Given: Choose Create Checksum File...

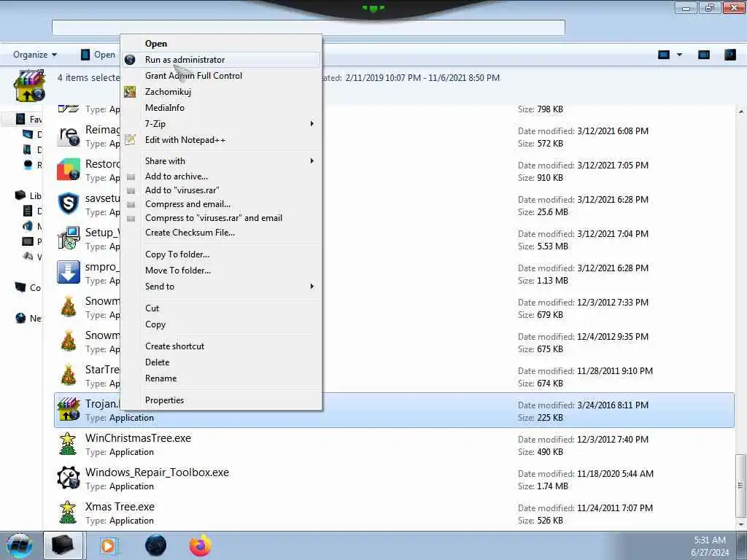Looking at the screenshot, I should 190,233.
